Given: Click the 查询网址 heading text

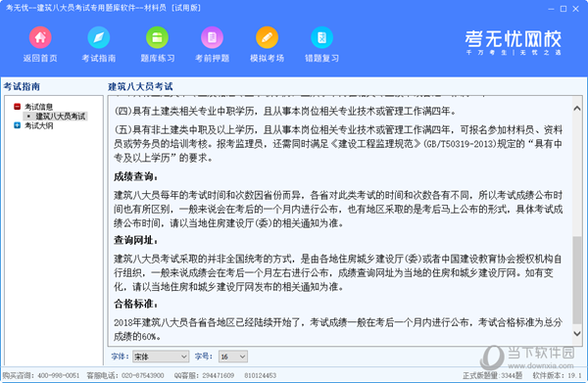Looking at the screenshot, I should tap(136, 240).
